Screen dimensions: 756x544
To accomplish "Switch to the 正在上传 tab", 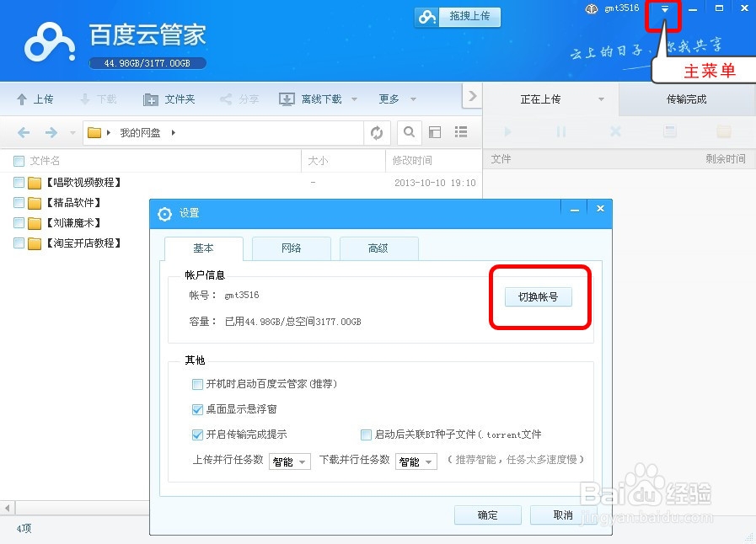I will tap(540, 99).
